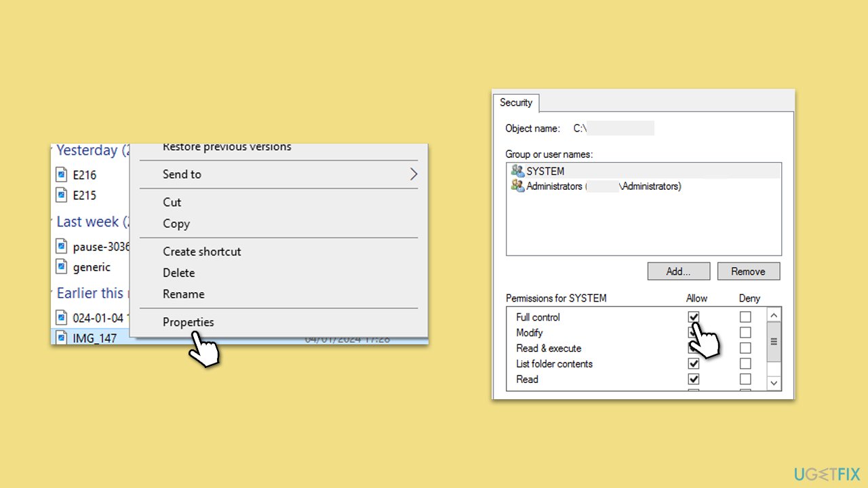
Task: Uncheck Allow for Read permission
Action: (693, 379)
